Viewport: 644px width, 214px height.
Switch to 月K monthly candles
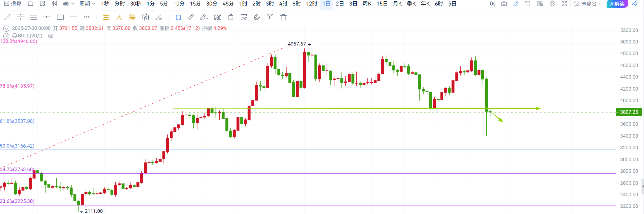397,4
